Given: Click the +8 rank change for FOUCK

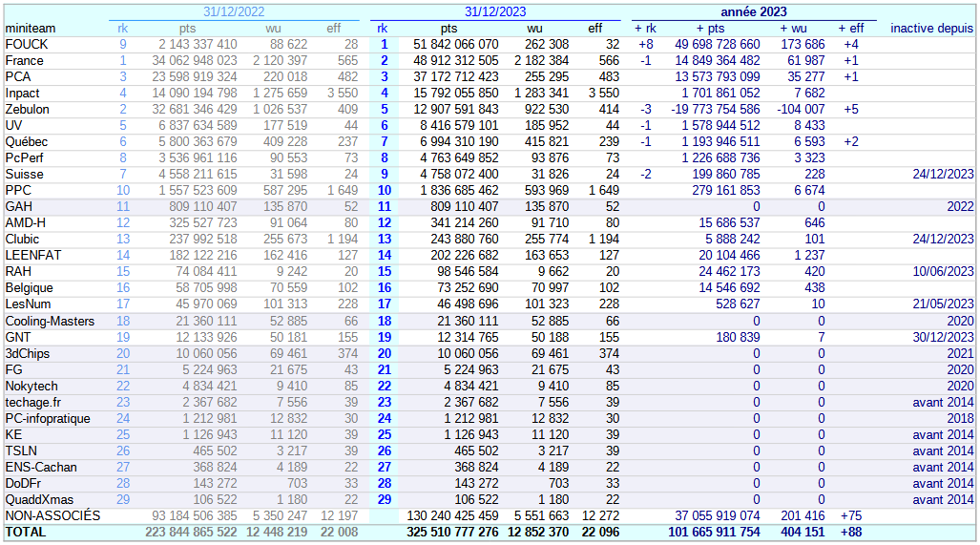Looking at the screenshot, I should click(645, 45).
